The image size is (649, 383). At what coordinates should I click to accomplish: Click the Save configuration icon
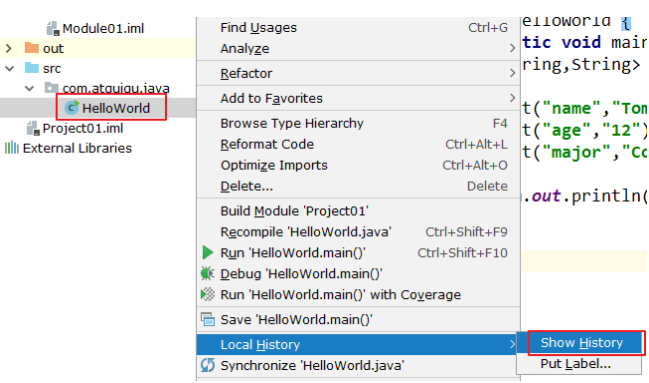click(x=208, y=319)
